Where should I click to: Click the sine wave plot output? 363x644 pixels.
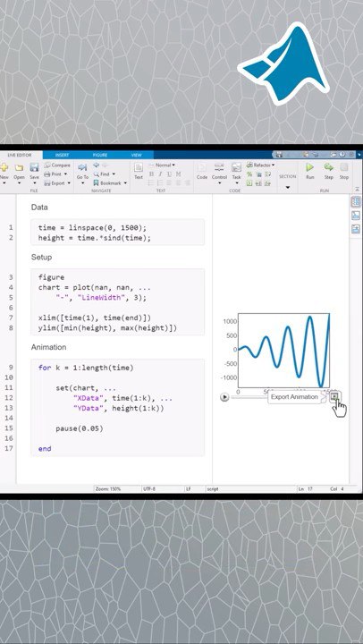(x=283, y=351)
